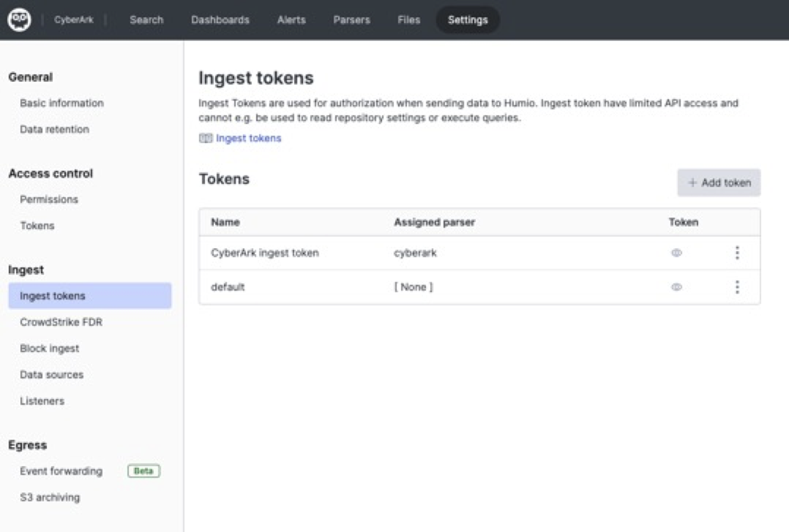Open the Parsers tab
The height and width of the screenshot is (532, 789).
[352, 20]
